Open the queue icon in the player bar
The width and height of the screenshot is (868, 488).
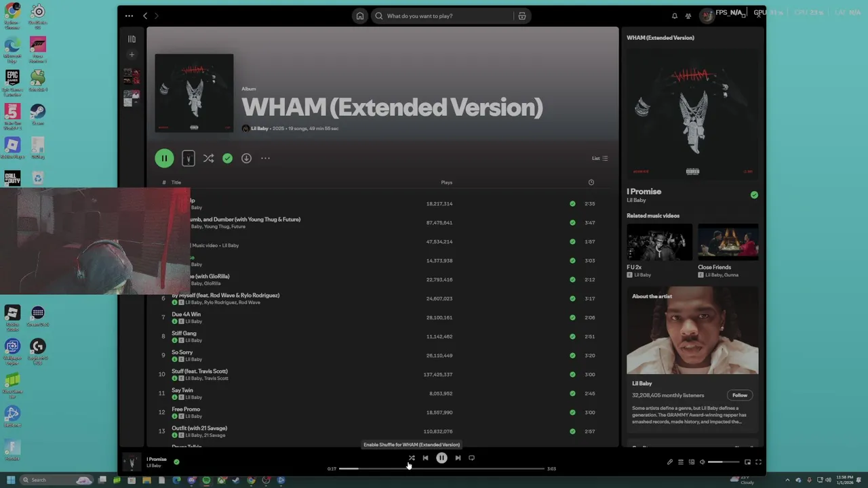click(x=681, y=462)
